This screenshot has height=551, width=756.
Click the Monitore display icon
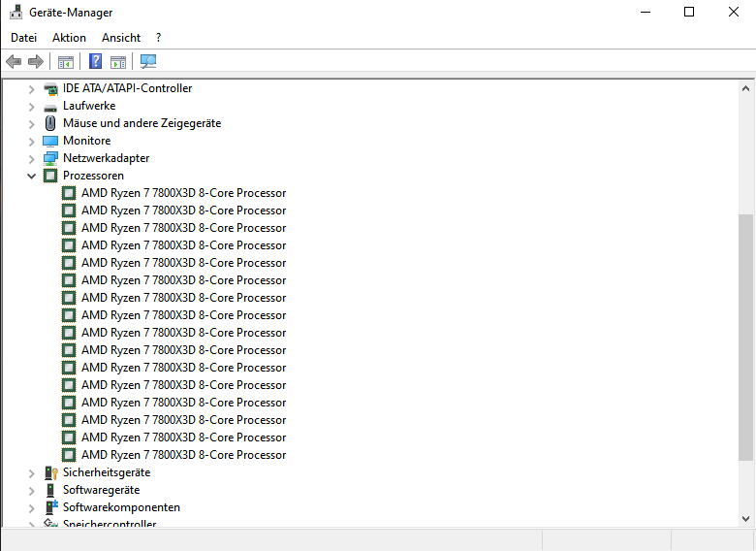coord(50,141)
